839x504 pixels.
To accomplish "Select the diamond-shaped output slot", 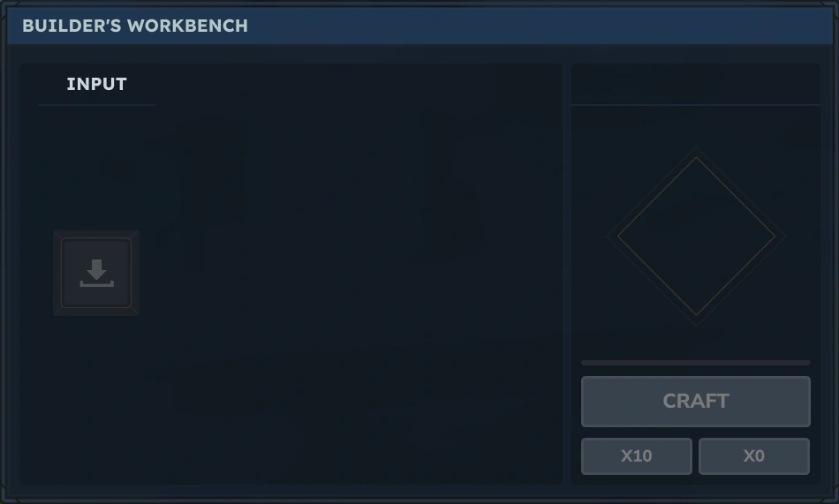I will click(696, 236).
